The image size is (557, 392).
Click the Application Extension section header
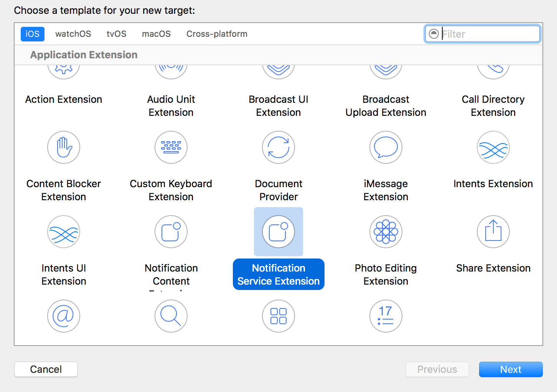(x=84, y=55)
